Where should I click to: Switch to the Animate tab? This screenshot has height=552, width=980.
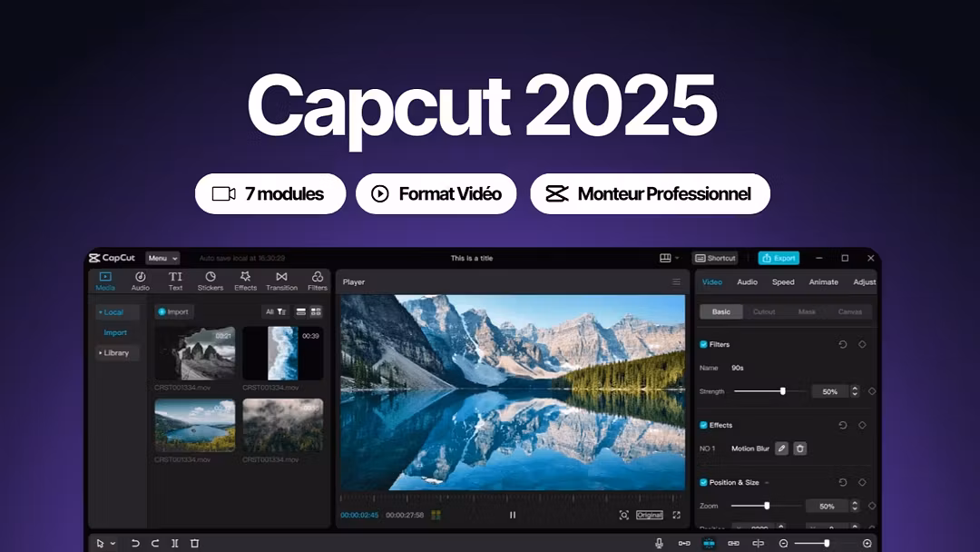point(823,282)
